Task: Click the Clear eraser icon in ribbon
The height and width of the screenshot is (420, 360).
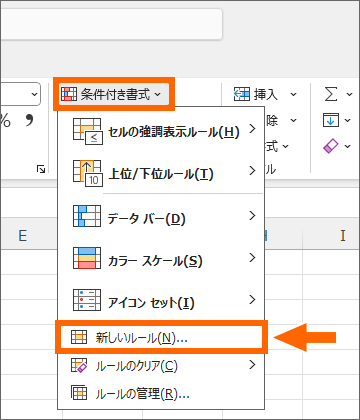Action: [331, 146]
